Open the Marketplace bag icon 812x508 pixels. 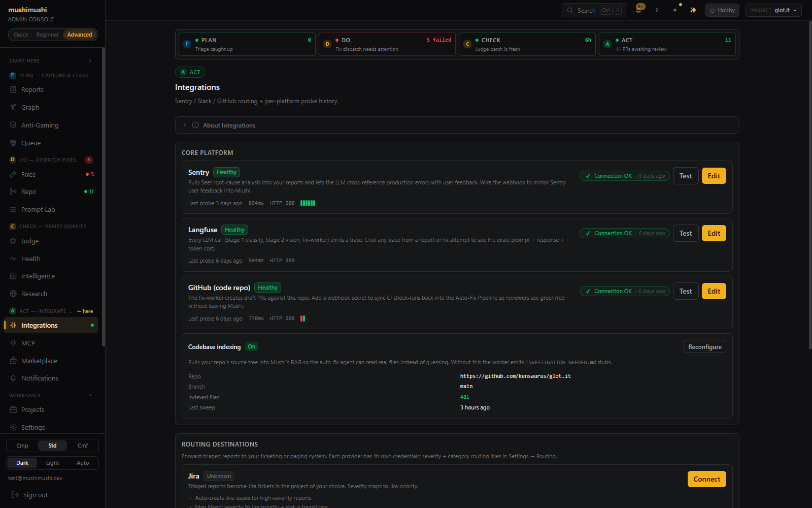(x=13, y=361)
